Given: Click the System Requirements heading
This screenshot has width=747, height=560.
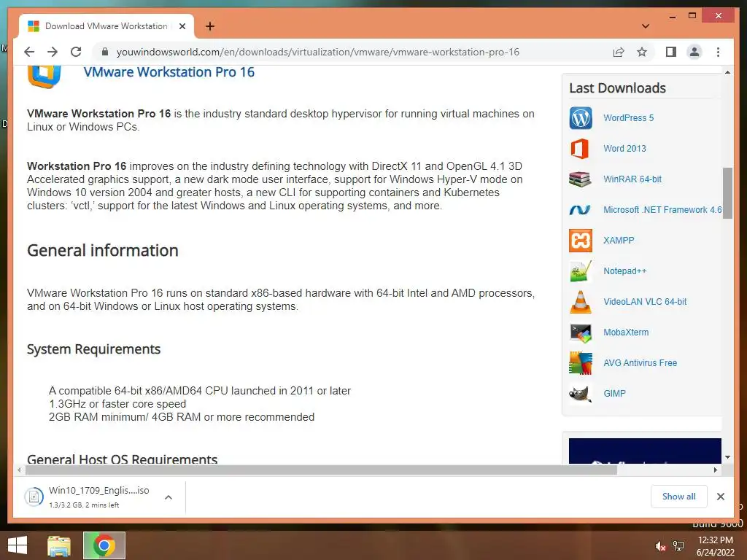Looking at the screenshot, I should pos(93,349).
